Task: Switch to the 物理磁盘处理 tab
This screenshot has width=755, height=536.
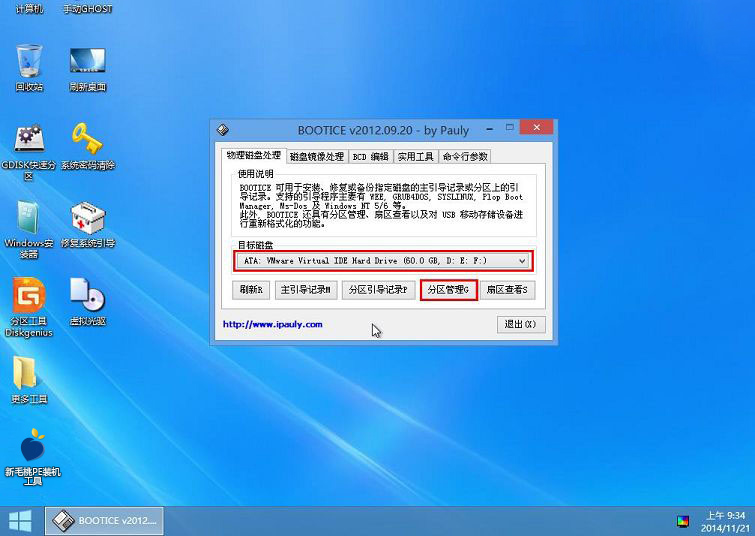Action: pyautogui.click(x=254, y=155)
